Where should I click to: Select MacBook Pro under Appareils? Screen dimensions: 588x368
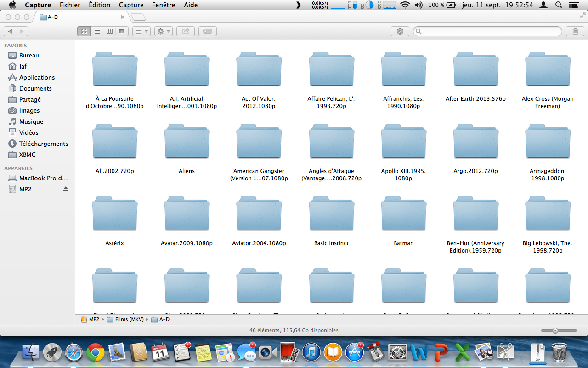(37, 178)
